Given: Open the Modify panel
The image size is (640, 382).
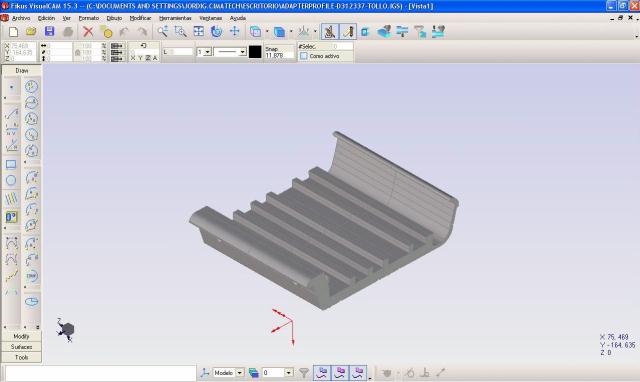Looking at the screenshot, I should point(21,336).
